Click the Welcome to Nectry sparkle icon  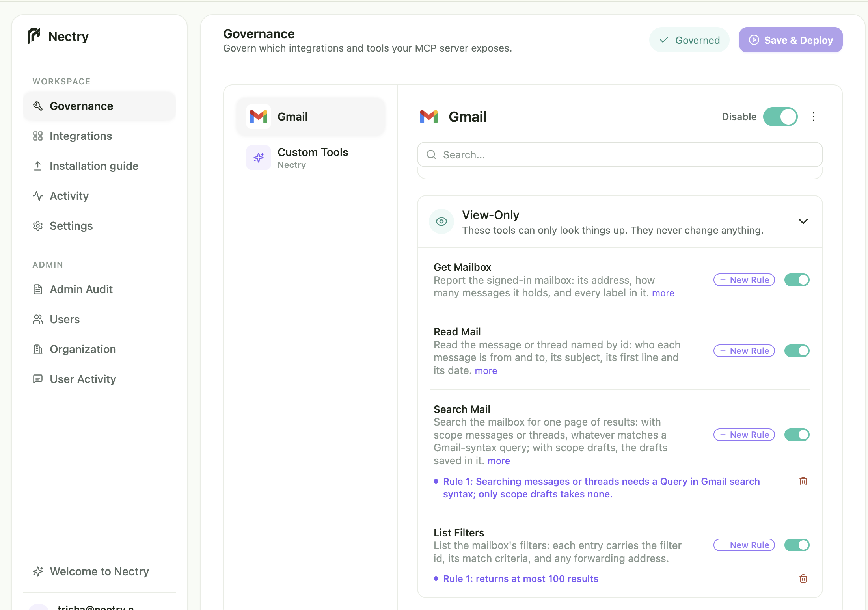[38, 571]
